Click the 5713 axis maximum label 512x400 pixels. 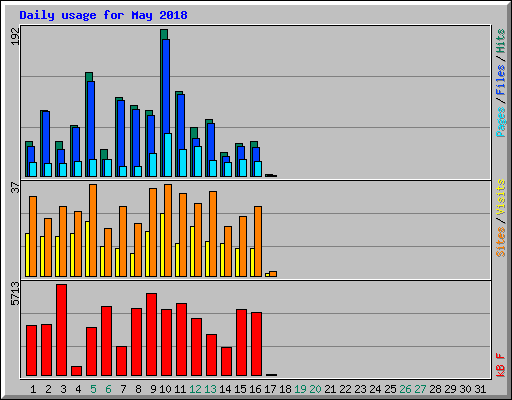[15, 293]
